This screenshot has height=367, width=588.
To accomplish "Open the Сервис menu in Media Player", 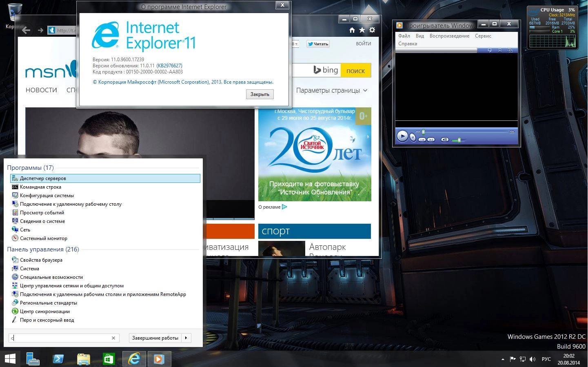I will [x=483, y=36].
